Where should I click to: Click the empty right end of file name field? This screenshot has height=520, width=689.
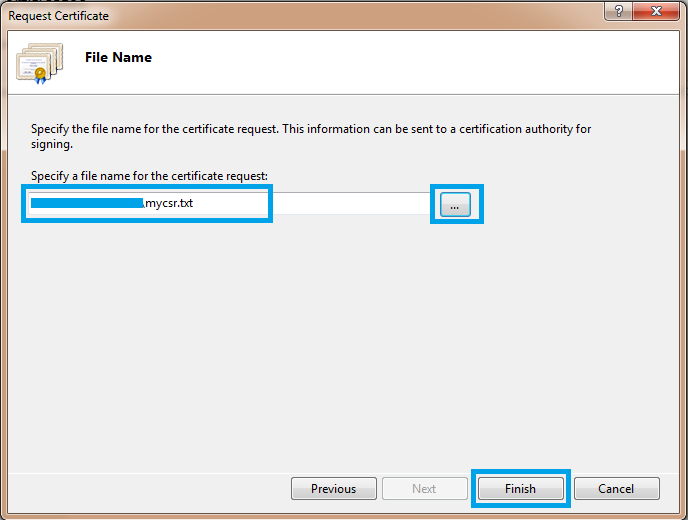point(350,204)
